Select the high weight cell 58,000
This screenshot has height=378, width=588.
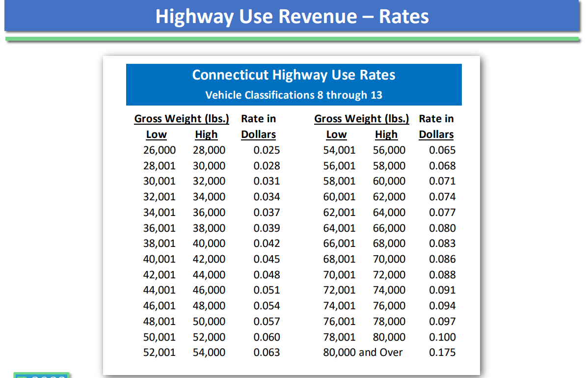(389, 166)
